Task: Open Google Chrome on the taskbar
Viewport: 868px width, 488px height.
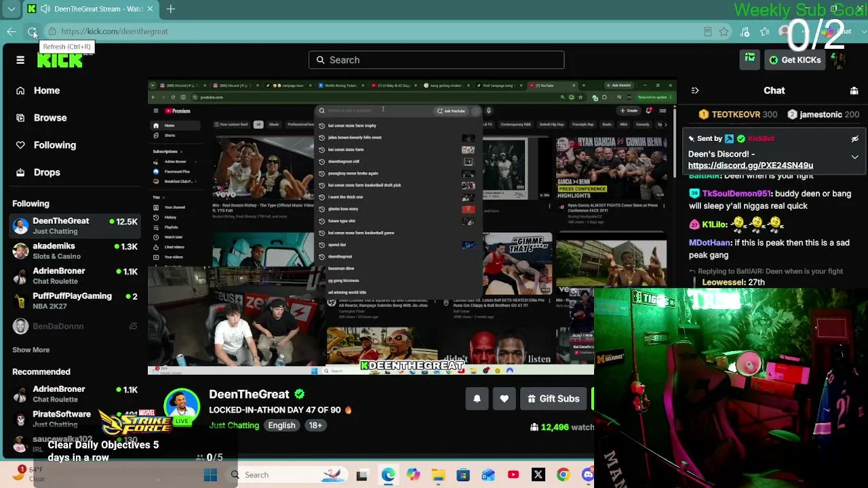Action: tap(563, 475)
